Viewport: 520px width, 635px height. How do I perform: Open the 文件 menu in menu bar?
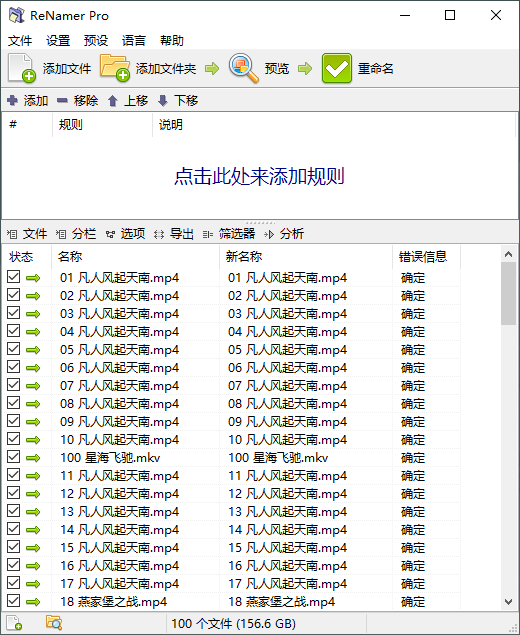click(x=20, y=40)
